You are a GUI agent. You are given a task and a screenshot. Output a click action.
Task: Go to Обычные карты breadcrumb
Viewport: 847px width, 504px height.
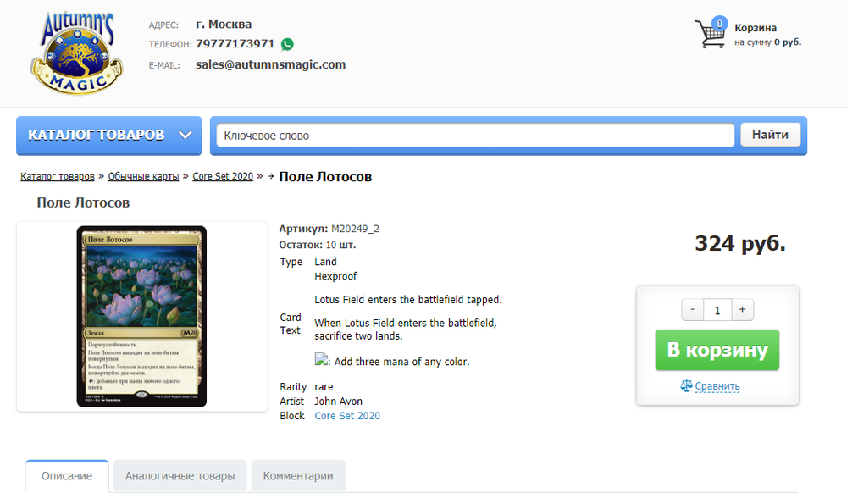point(143,176)
